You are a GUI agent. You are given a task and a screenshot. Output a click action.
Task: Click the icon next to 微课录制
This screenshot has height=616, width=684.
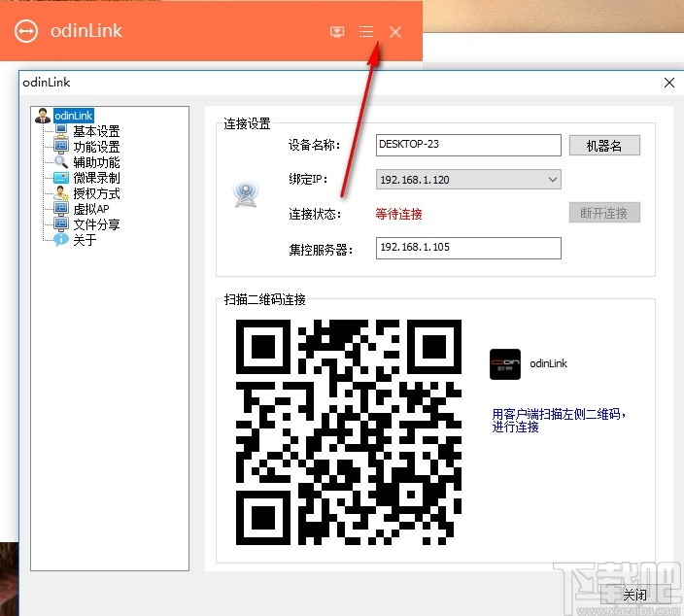[61, 178]
